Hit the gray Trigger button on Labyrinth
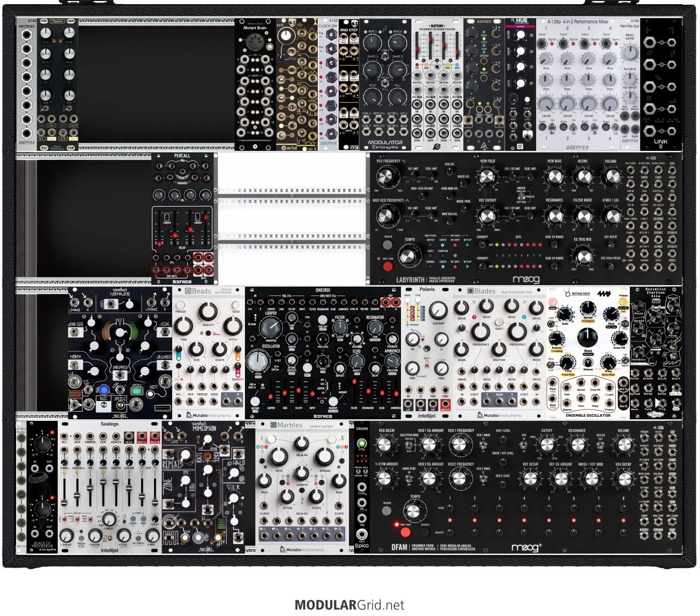The height and width of the screenshot is (616, 700). [x=387, y=245]
